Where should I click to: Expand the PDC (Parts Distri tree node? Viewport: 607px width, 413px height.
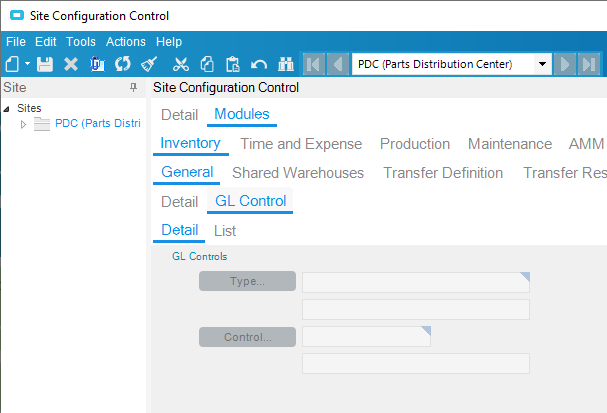click(23, 124)
